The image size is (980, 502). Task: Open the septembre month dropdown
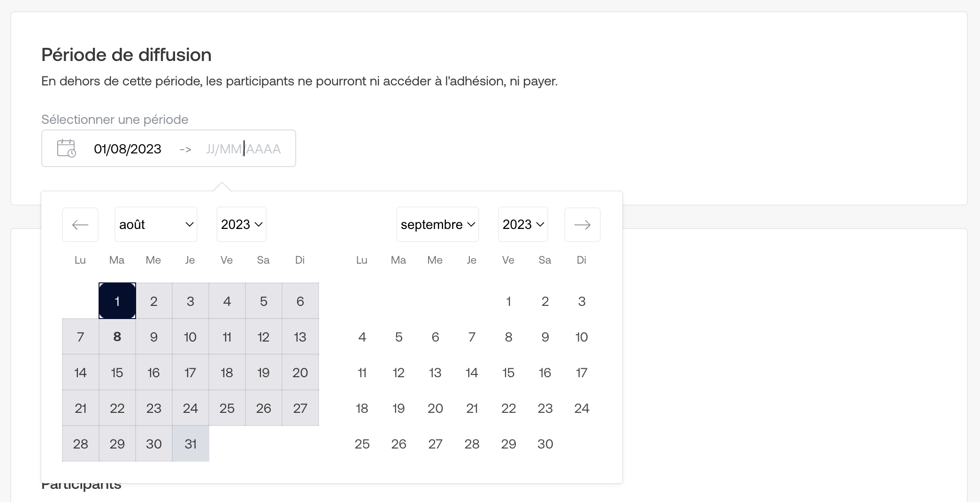tap(437, 224)
